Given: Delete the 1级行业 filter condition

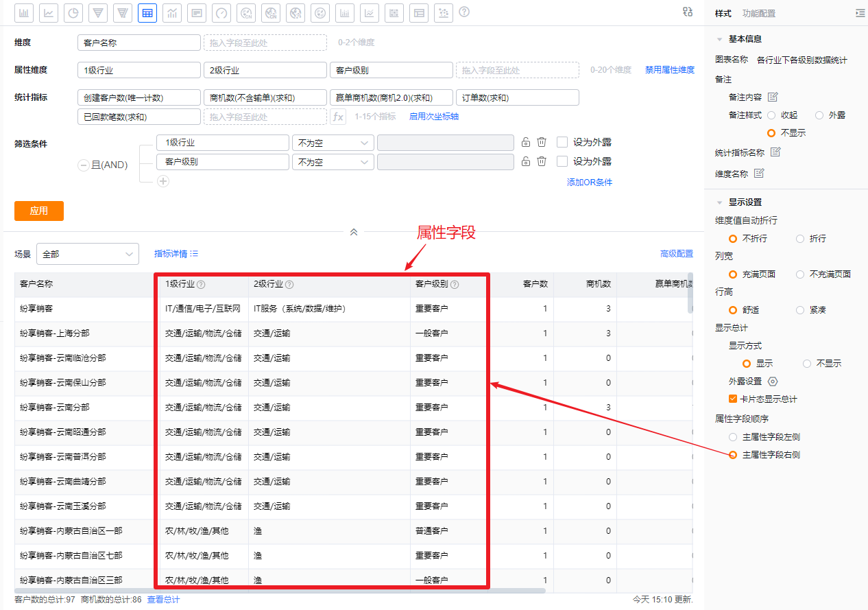Looking at the screenshot, I should tap(542, 143).
